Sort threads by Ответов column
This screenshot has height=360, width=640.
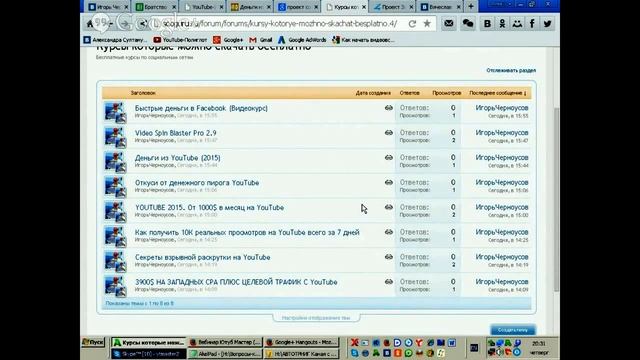tap(409, 93)
